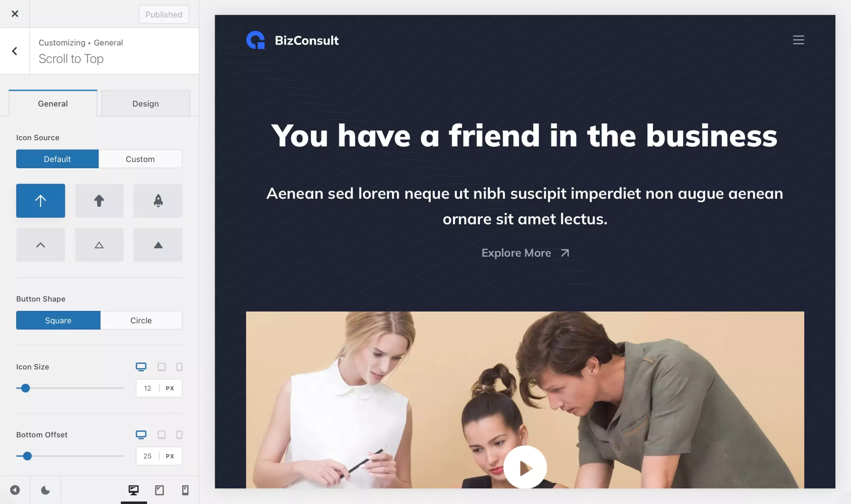Screen dimensions: 851x504
Task: Switch preview to tablet device
Action: [159, 490]
